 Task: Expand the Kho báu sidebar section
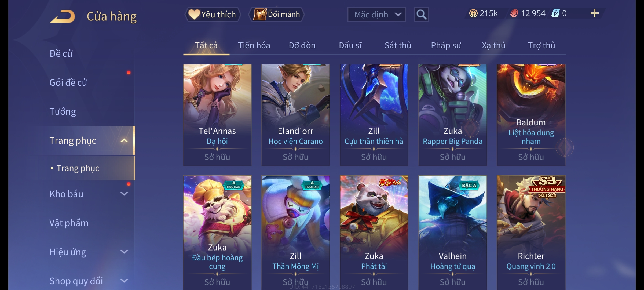point(124,194)
